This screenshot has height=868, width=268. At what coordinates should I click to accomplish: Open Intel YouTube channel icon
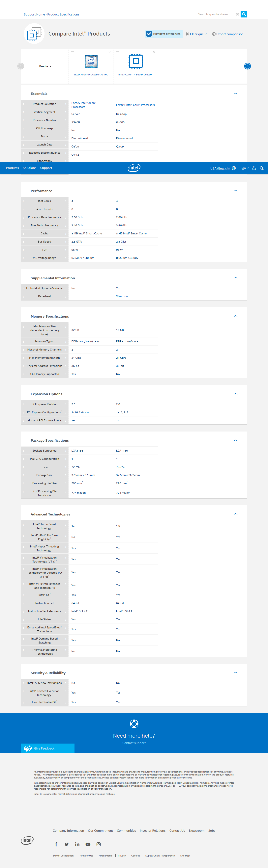88,844
